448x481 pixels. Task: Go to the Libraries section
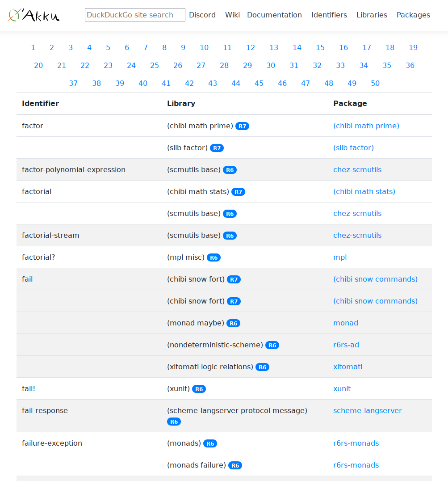(372, 15)
